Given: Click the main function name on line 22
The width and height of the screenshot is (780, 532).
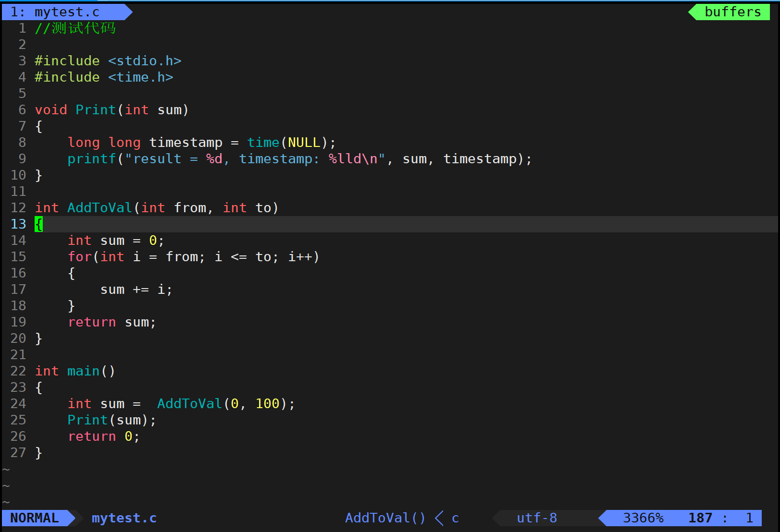Looking at the screenshot, I should [83, 371].
